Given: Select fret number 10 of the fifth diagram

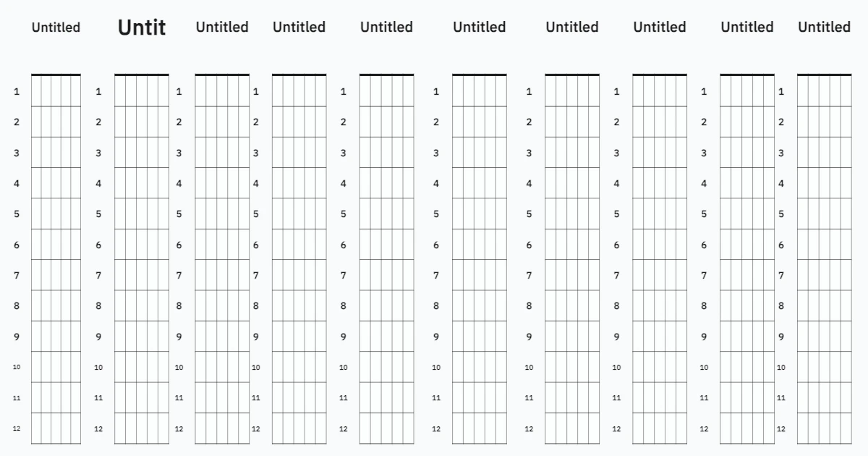Looking at the screenshot, I should click(343, 367).
